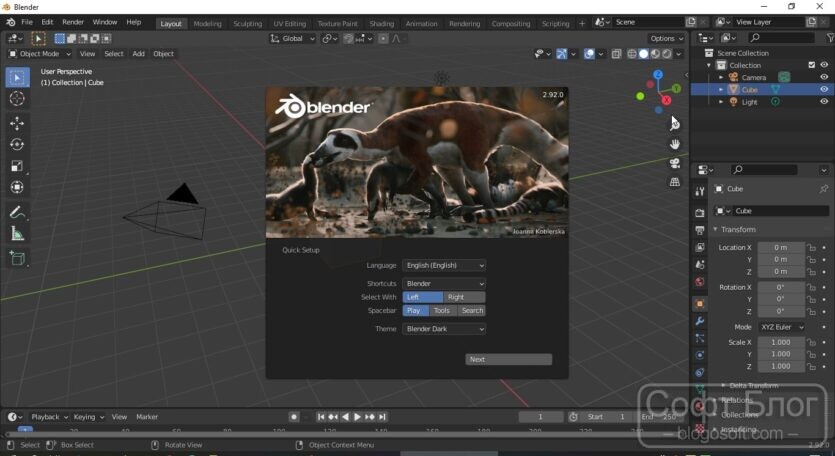Expand the Camera item in outliner
The width and height of the screenshot is (835, 456).
tap(721, 78)
